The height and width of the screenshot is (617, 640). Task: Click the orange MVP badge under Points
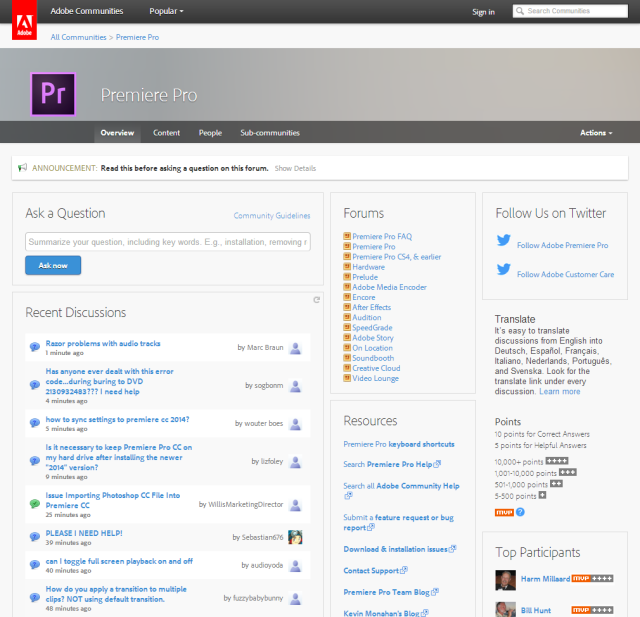pyautogui.click(x=504, y=513)
